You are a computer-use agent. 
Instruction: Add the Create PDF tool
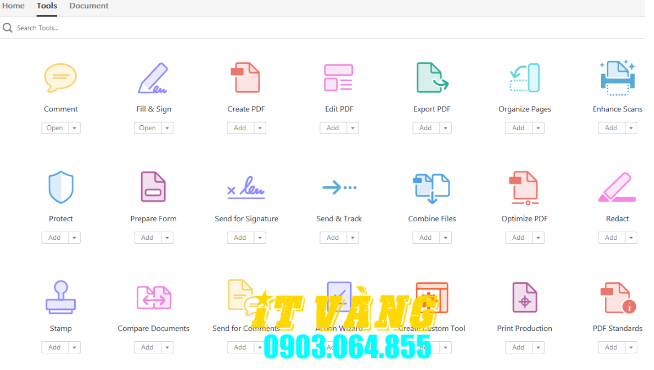240,128
